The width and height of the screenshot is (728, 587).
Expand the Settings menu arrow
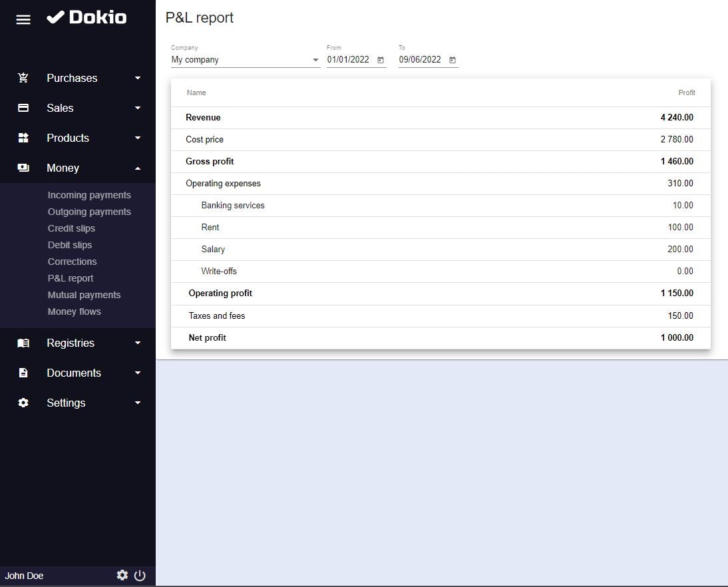138,403
